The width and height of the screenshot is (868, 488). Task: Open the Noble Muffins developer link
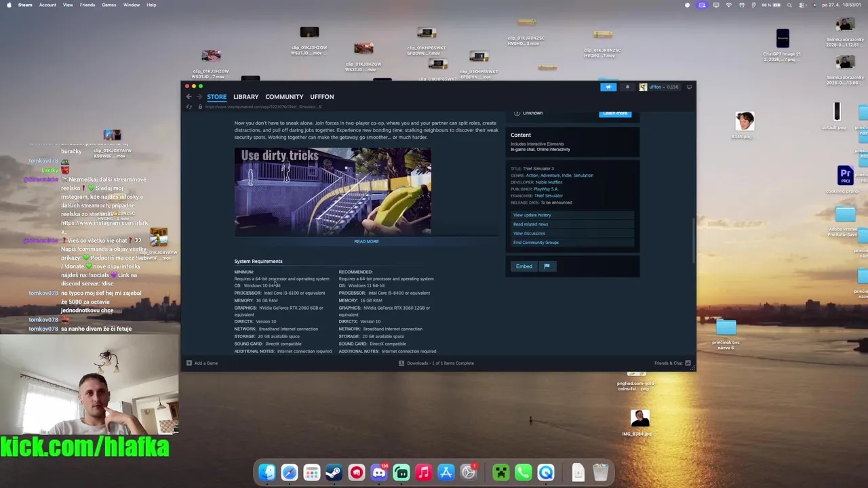point(549,182)
